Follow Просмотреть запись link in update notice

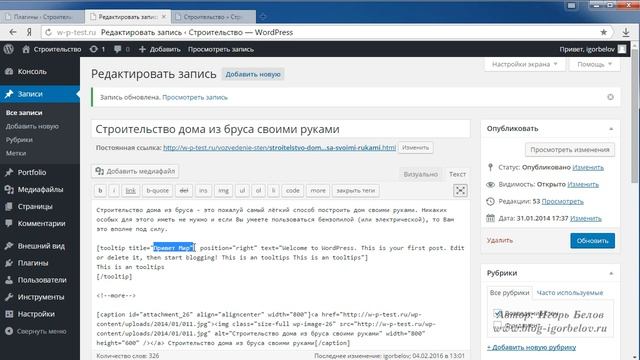tap(195, 97)
